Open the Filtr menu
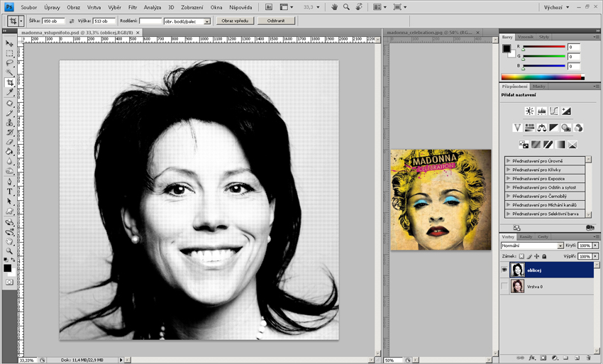 pos(133,6)
